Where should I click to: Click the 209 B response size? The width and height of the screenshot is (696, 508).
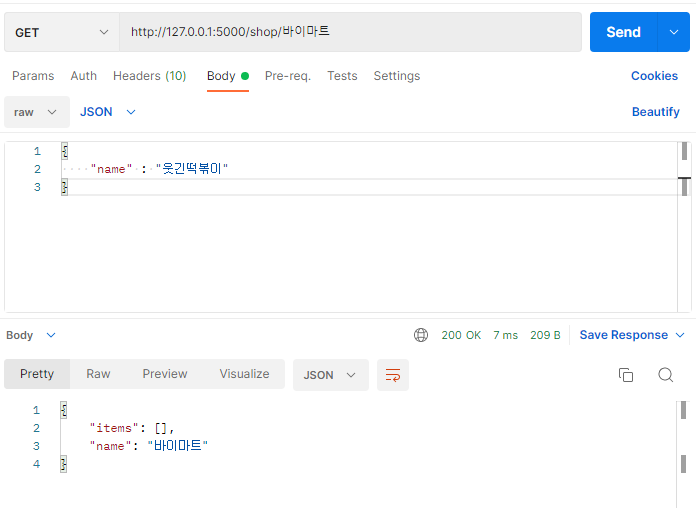click(545, 335)
